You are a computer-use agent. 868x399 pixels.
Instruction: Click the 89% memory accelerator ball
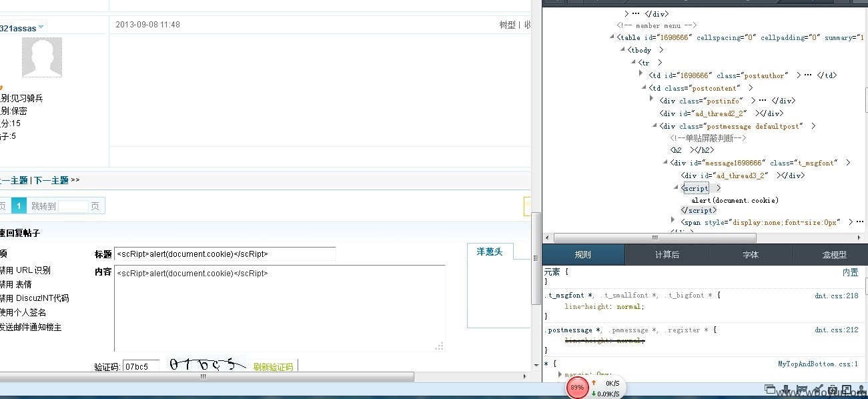tap(577, 388)
